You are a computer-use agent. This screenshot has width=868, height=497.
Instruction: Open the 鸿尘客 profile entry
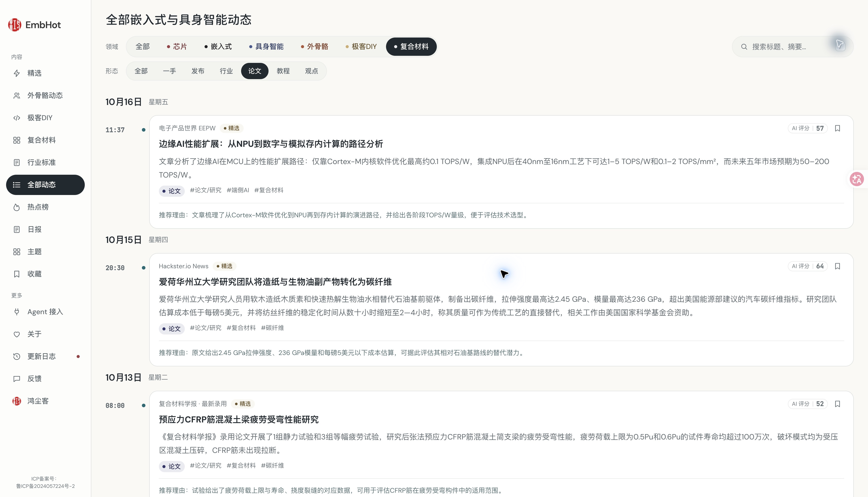click(45, 401)
